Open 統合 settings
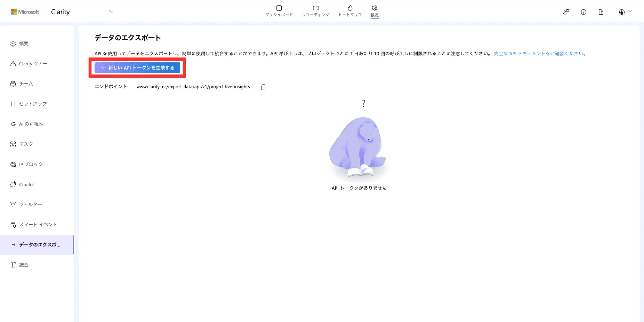Image resolution: width=644 pixels, height=322 pixels. click(37, 265)
